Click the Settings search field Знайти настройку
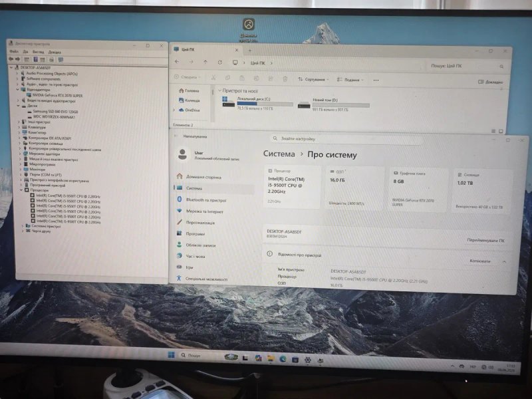 point(346,139)
